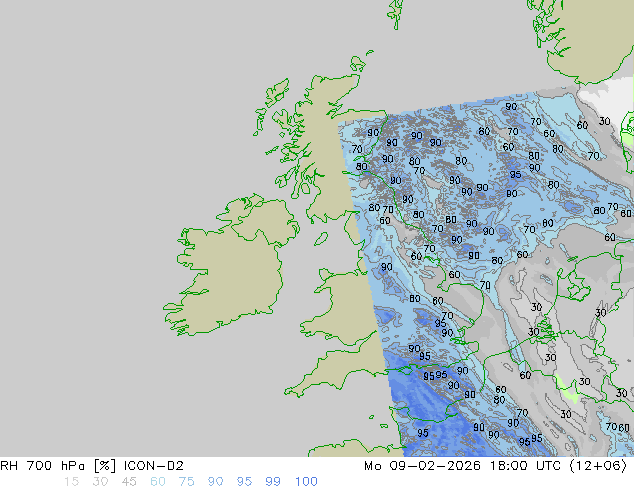634x490 pixels.
Task: Select the 75 value in the bottom legend
Action: click(186, 482)
